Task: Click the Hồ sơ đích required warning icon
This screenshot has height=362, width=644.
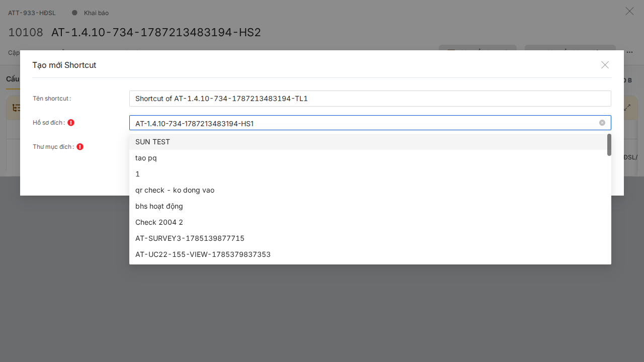Action: coord(71,123)
